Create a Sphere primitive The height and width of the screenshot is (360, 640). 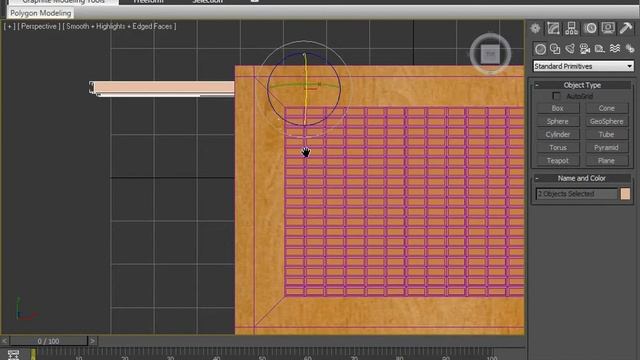[558, 121]
